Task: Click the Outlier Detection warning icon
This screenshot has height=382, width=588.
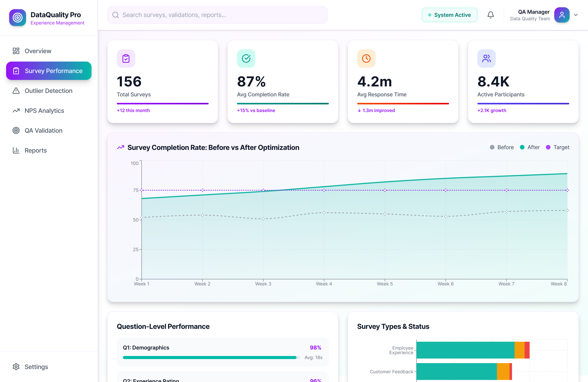Action: 16,91
